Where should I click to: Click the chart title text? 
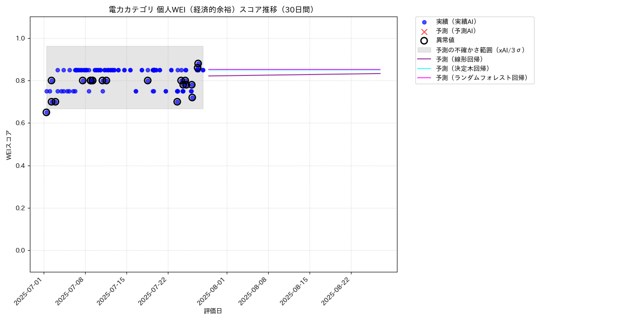click(x=213, y=10)
